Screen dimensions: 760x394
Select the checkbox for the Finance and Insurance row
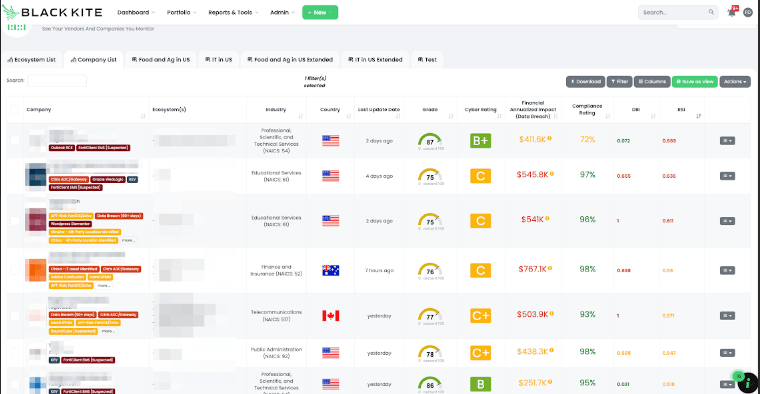(x=15, y=270)
